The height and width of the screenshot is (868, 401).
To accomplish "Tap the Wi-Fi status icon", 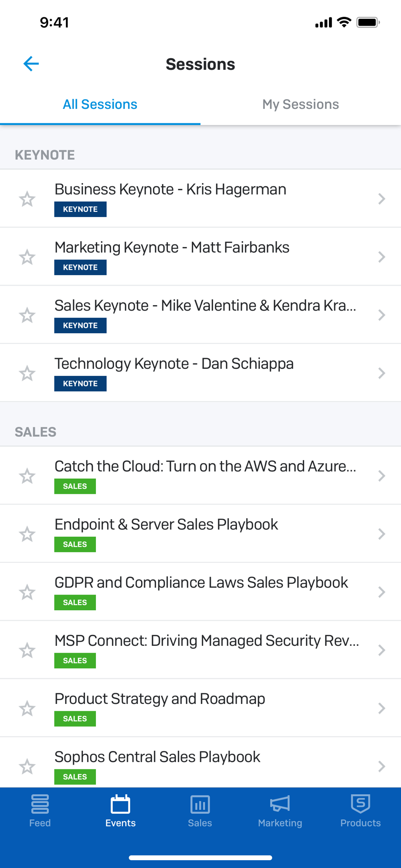I will pos(344,22).
